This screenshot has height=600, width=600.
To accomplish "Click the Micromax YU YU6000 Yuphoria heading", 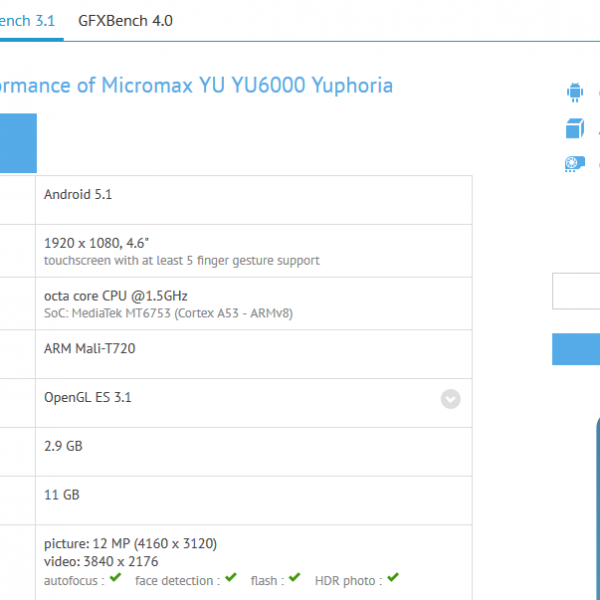I will point(196,85).
